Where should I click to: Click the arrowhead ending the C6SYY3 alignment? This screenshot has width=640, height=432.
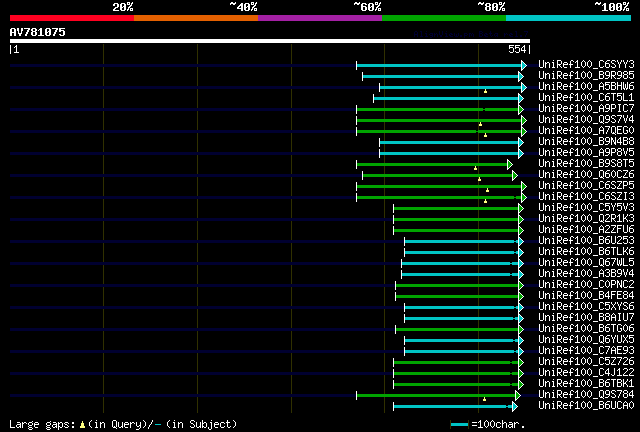524,65
